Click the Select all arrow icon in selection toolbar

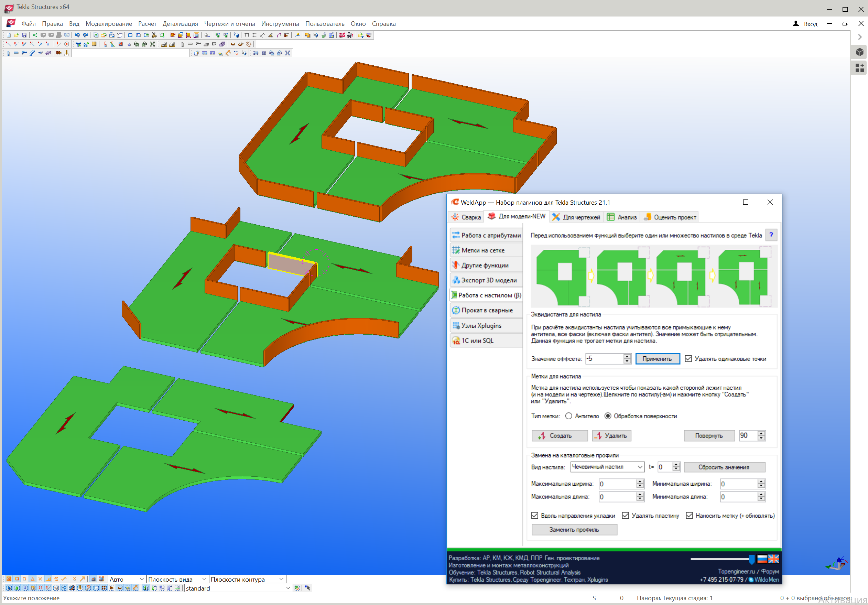coord(9,588)
